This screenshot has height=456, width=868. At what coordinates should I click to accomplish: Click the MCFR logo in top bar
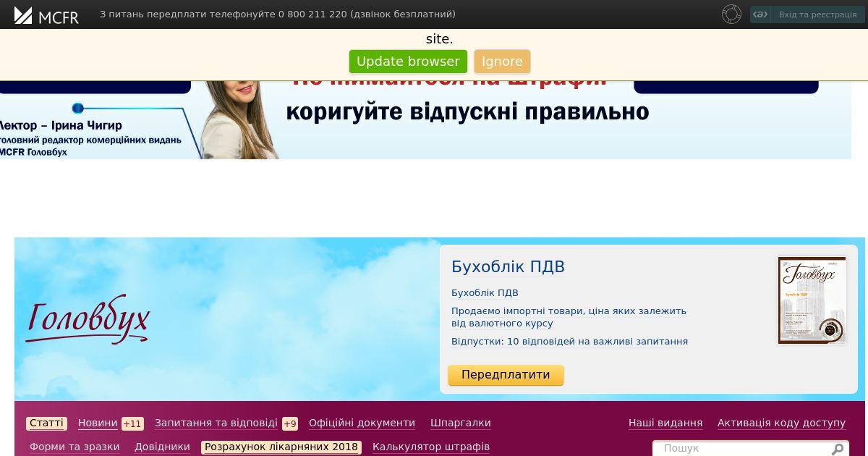tap(46, 15)
